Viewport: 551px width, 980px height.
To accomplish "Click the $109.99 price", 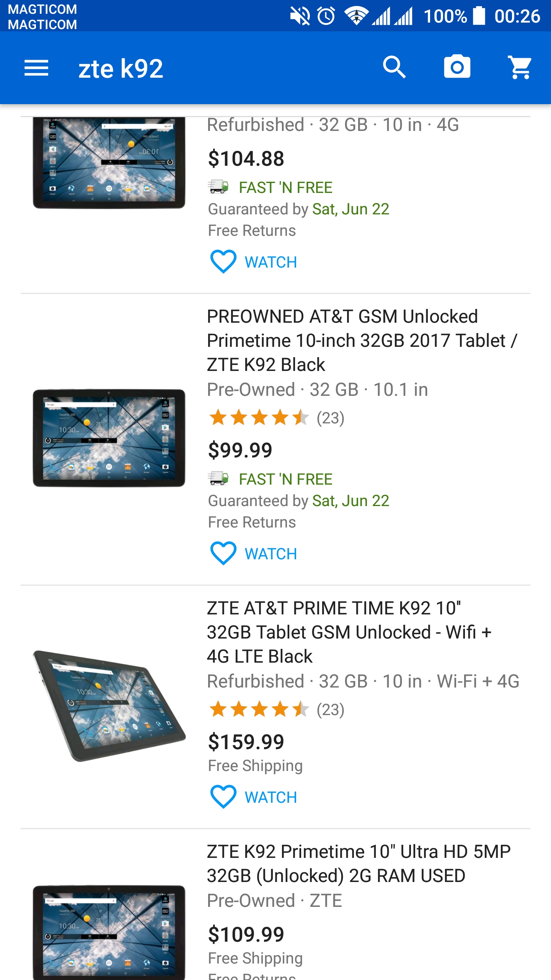I will pyautogui.click(x=246, y=934).
